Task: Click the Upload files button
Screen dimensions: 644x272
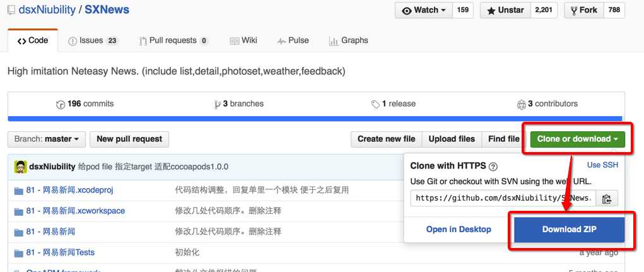Action: [452, 139]
